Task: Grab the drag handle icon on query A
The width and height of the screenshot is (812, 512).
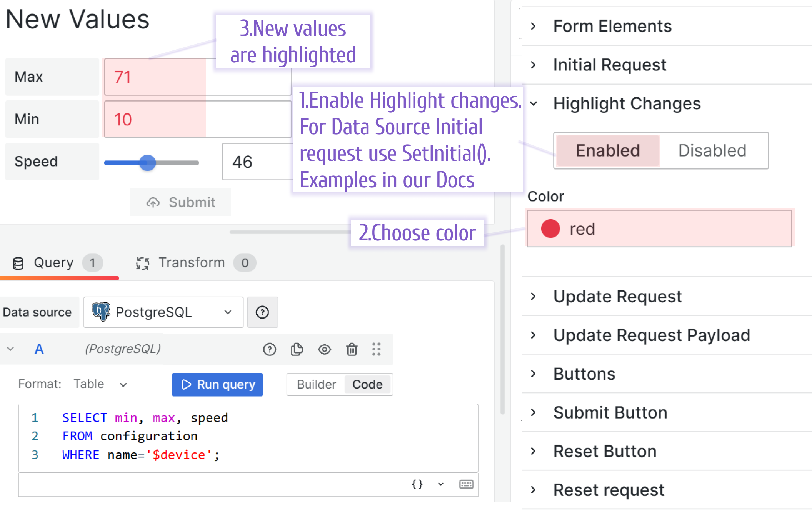Action: 377,349
